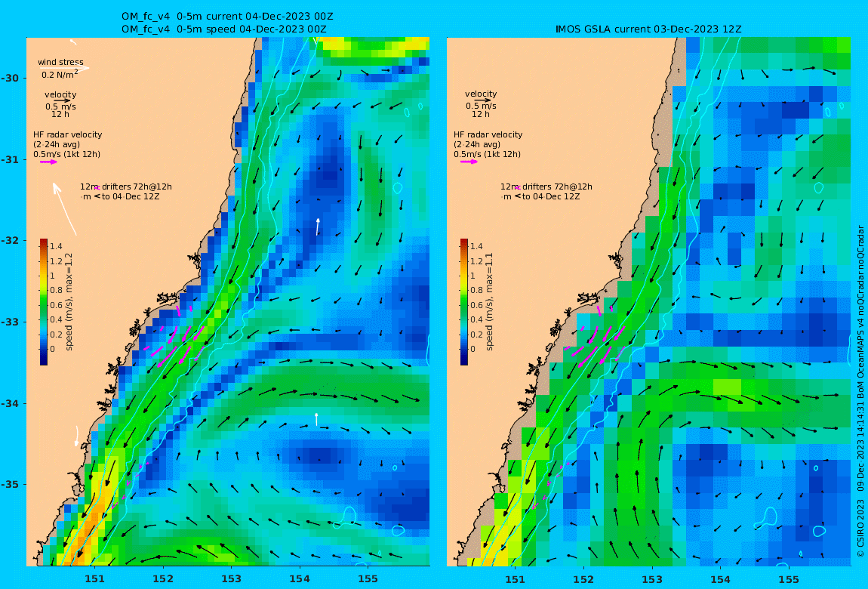Screen dimensions: 868x589
Task: Click the 0 tick on left colorbar
Action: (53, 349)
